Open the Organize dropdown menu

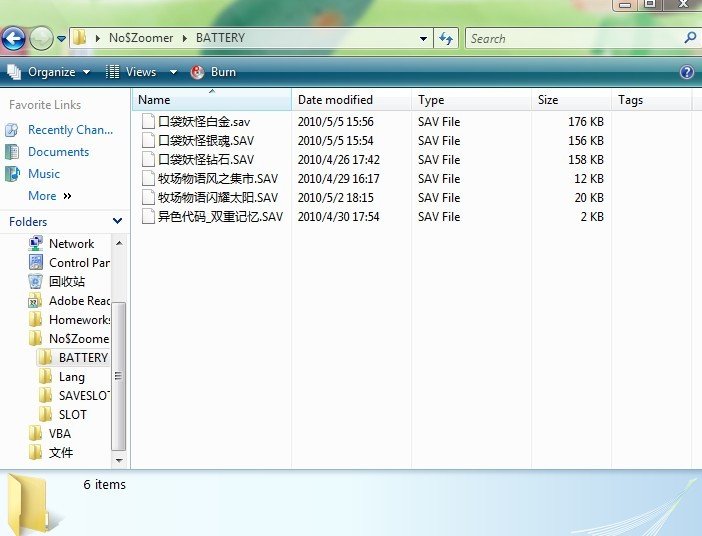point(50,72)
